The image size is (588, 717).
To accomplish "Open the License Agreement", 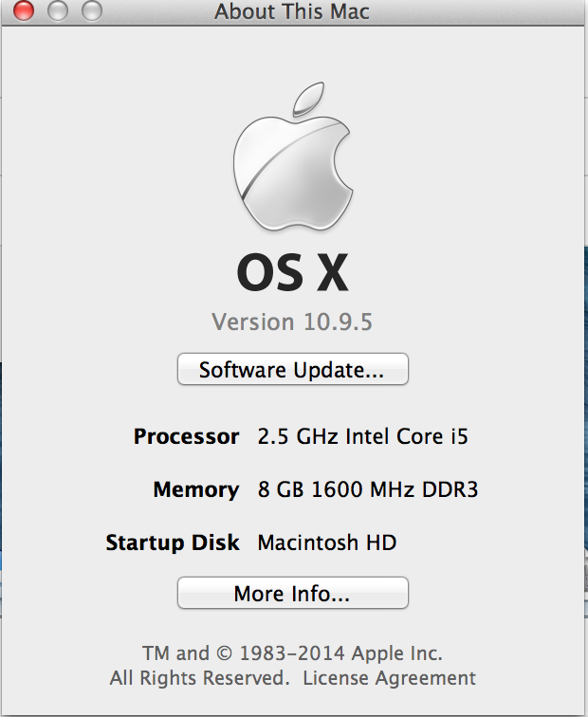I will (389, 678).
